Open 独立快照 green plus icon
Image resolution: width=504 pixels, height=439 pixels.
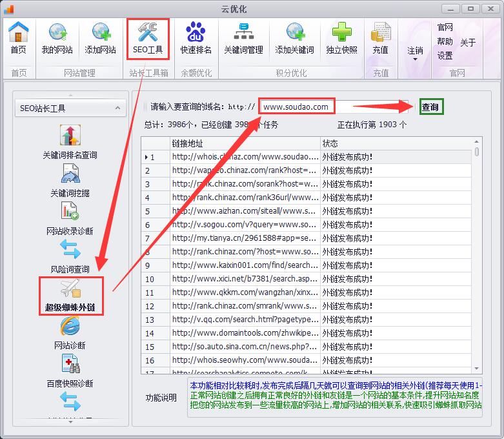pyautogui.click(x=341, y=37)
